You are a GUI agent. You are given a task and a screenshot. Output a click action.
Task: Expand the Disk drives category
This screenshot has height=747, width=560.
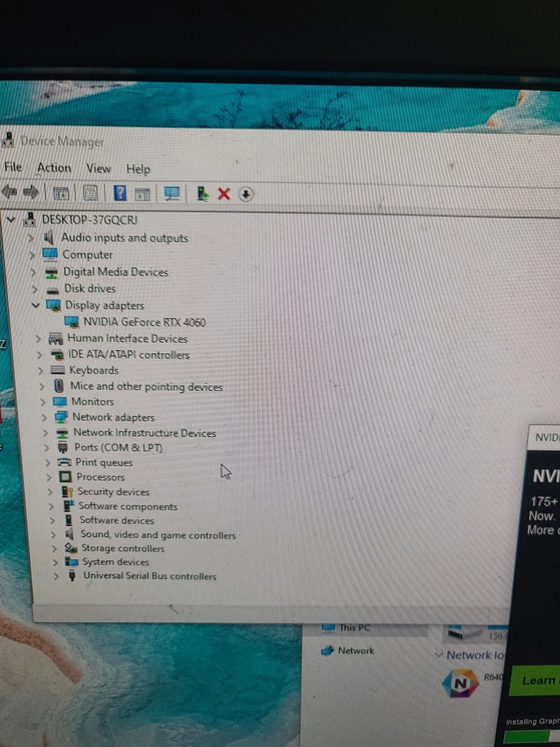point(34,288)
